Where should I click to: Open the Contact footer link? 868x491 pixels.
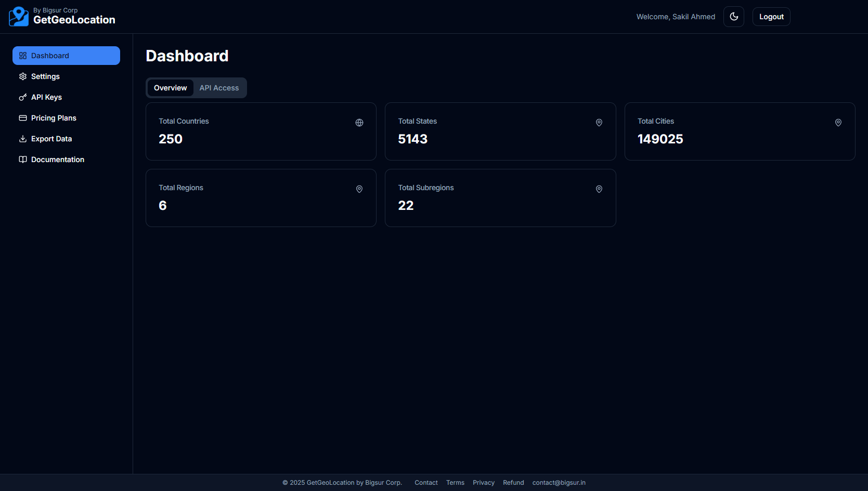pos(426,483)
